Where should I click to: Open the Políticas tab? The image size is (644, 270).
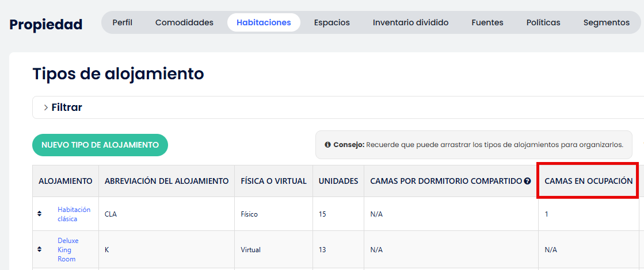(x=543, y=22)
